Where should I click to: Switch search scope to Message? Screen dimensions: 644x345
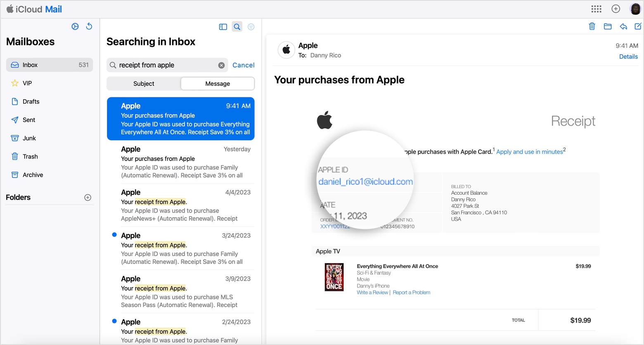click(218, 84)
